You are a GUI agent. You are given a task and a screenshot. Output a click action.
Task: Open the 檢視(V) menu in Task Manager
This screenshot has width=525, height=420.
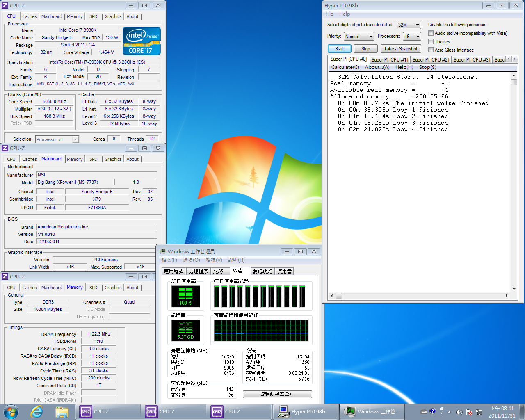[x=214, y=260]
